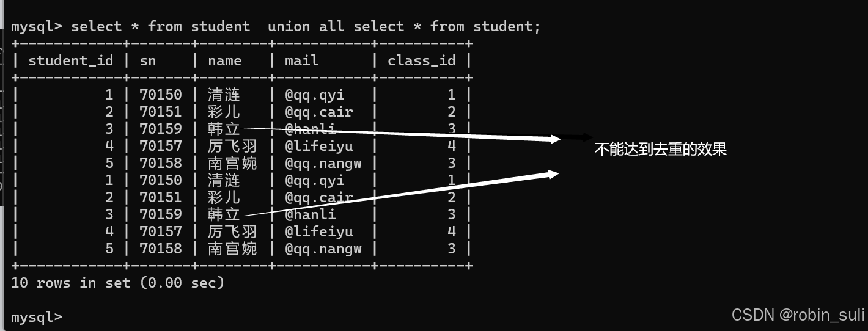The image size is (868, 331).
Task: Click the first 清涟 name cell
Action: click(x=224, y=95)
